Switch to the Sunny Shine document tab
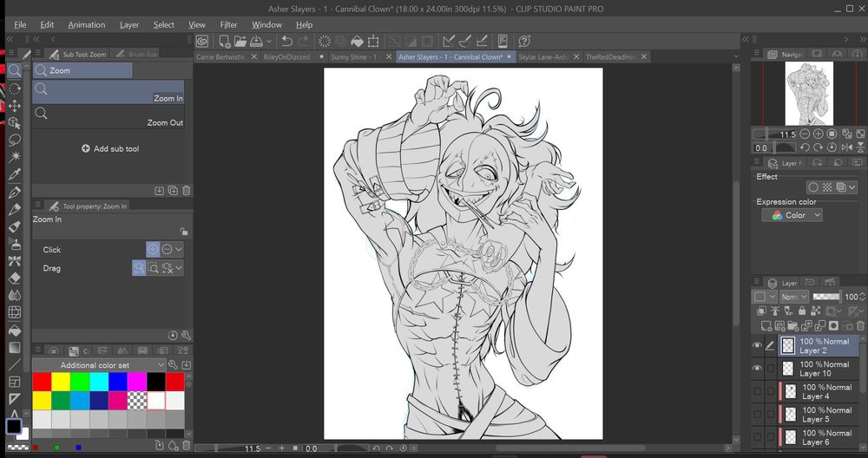 (352, 57)
